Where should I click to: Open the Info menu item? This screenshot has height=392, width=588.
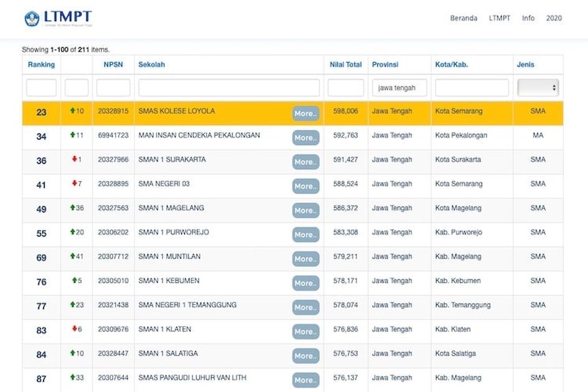coord(528,18)
